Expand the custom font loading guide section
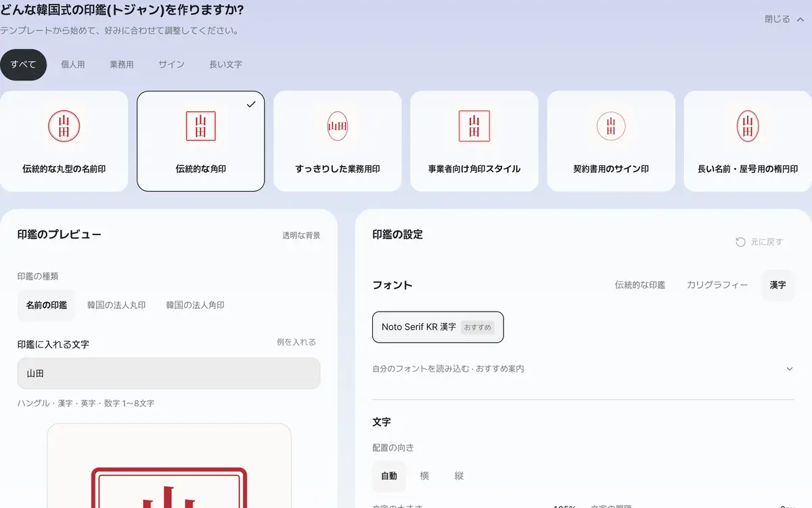 (x=583, y=369)
